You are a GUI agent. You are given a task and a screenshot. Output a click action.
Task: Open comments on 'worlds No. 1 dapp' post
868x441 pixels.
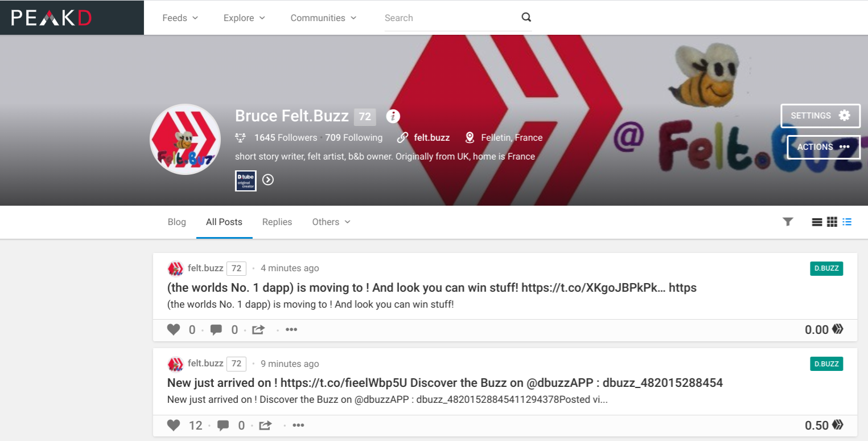(x=216, y=329)
